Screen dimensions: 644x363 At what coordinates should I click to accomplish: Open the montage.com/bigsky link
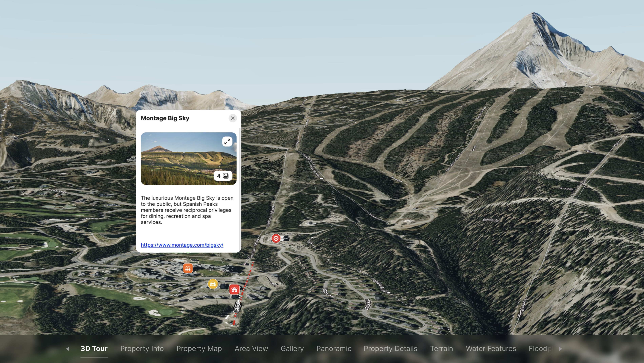tap(182, 245)
